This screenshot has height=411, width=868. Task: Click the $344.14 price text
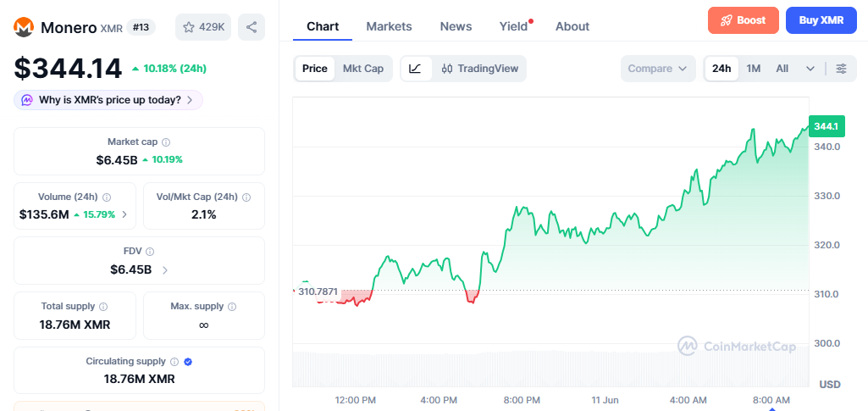[x=68, y=69]
